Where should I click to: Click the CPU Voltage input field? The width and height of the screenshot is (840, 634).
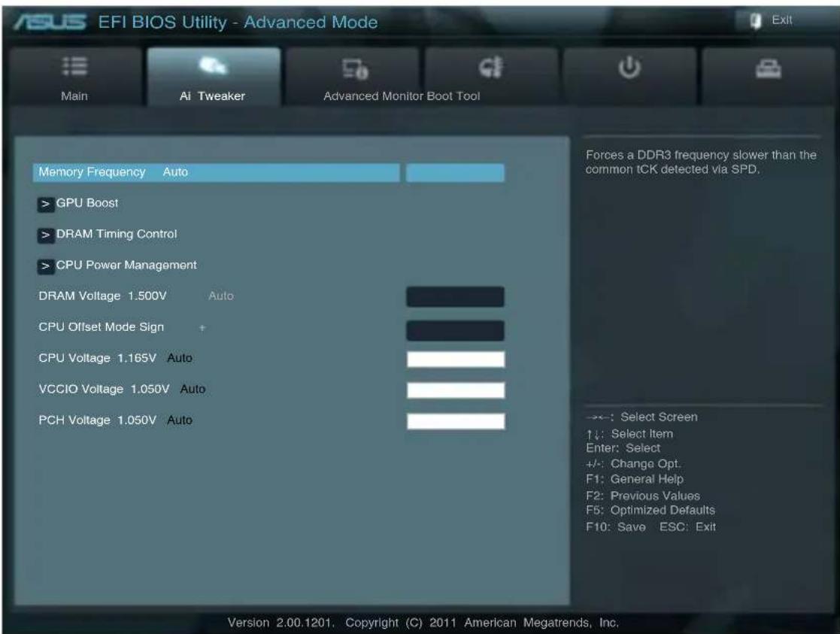[456, 359]
